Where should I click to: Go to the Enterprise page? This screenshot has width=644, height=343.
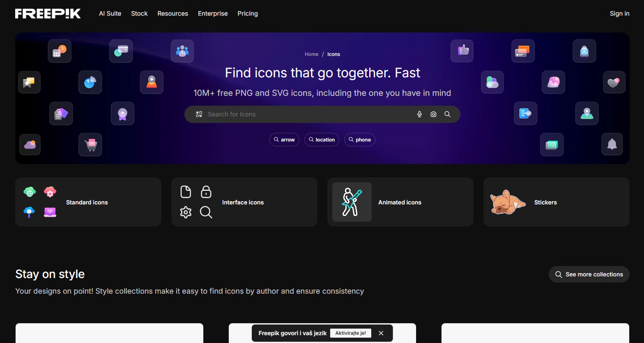click(x=213, y=14)
